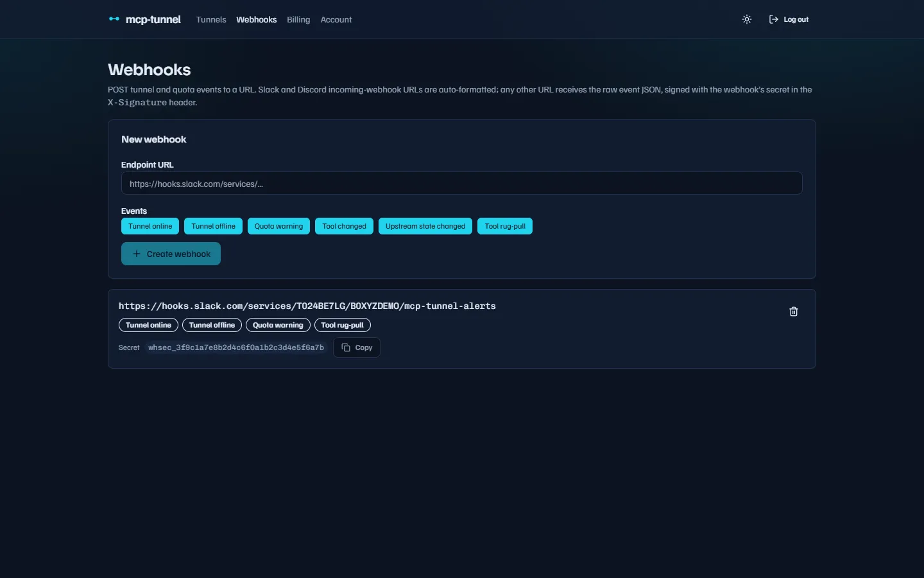Click the Secret label
Screen dimensions: 924x578
(x=129, y=347)
